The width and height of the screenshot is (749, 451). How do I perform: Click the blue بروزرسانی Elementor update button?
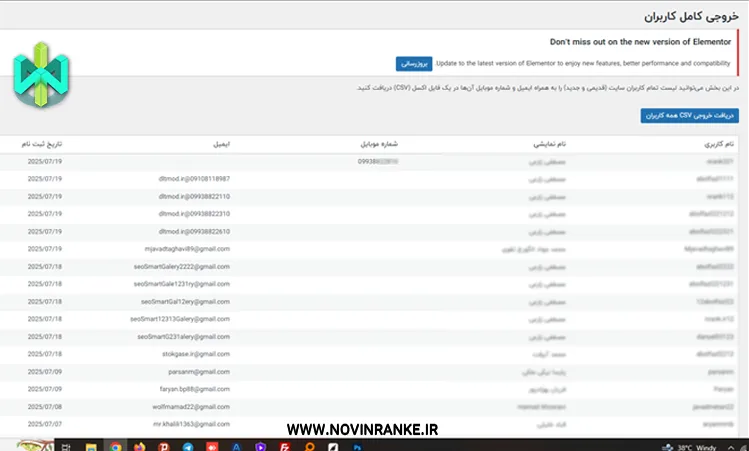pyautogui.click(x=414, y=64)
